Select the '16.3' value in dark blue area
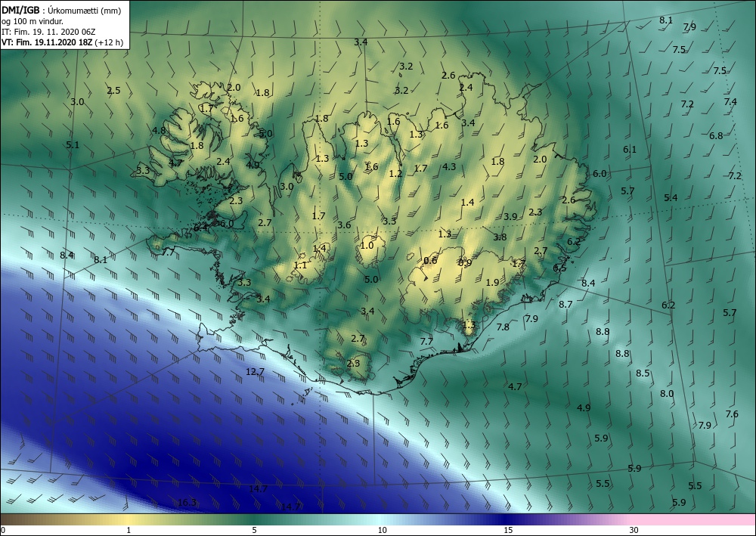Image resolution: width=756 pixels, height=536 pixels. (187, 503)
